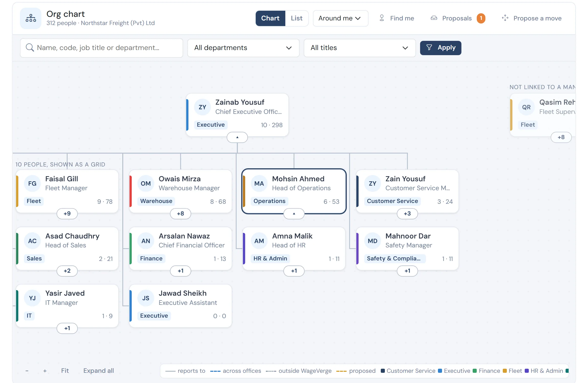
Task: Click the QR avatar of Qasim
Action: 526,107
